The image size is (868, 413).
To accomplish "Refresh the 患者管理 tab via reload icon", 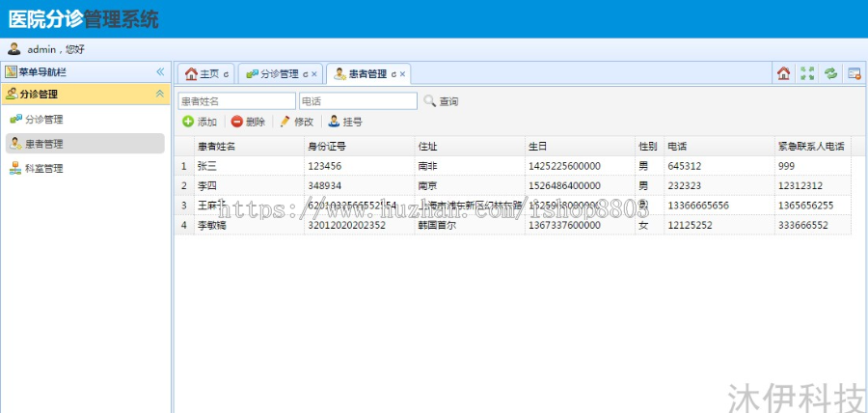I will click(x=393, y=74).
